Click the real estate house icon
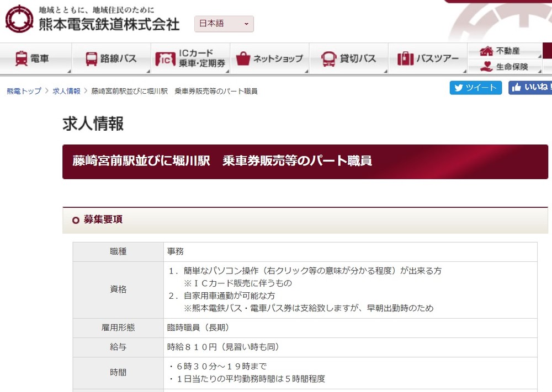 486,51
